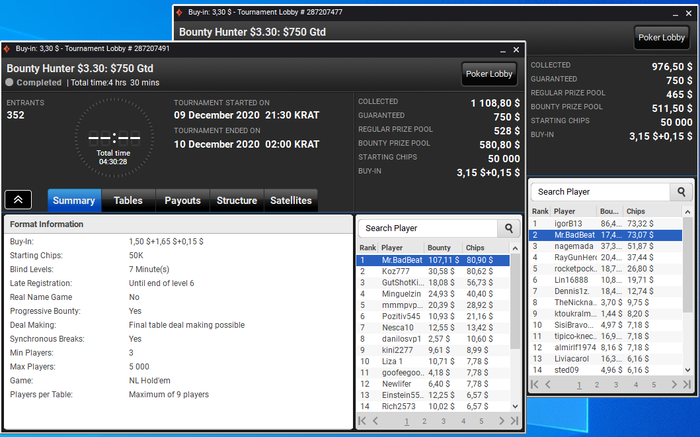
Task: Select Liviacarol row in back window
Action: 605,358
